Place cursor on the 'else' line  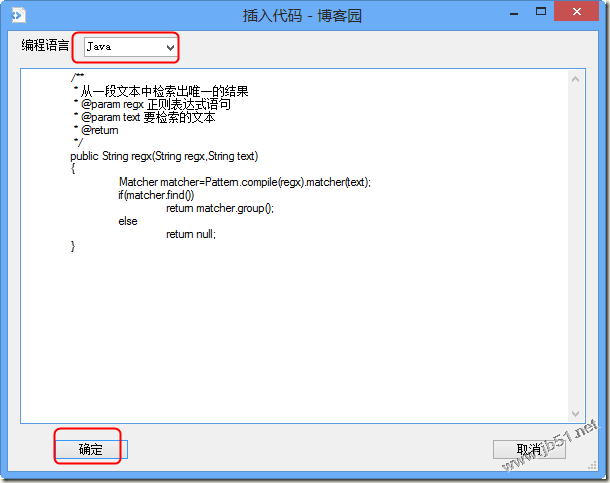(x=128, y=221)
